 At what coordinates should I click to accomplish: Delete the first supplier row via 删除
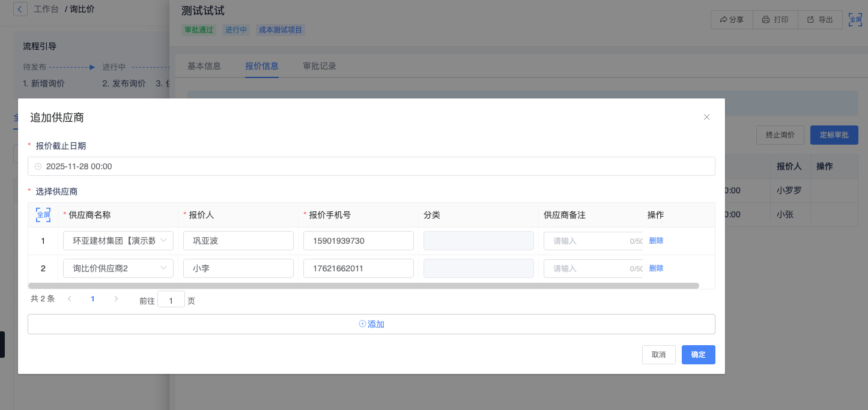(x=656, y=241)
